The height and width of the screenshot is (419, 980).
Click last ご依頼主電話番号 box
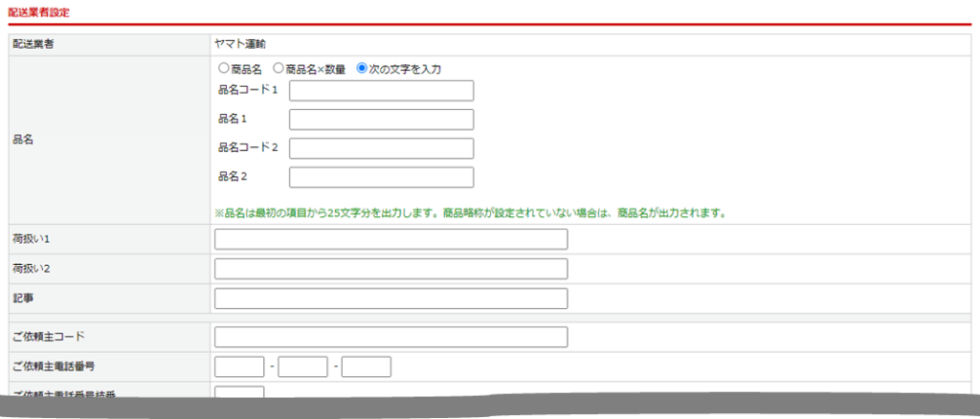pyautogui.click(x=367, y=367)
